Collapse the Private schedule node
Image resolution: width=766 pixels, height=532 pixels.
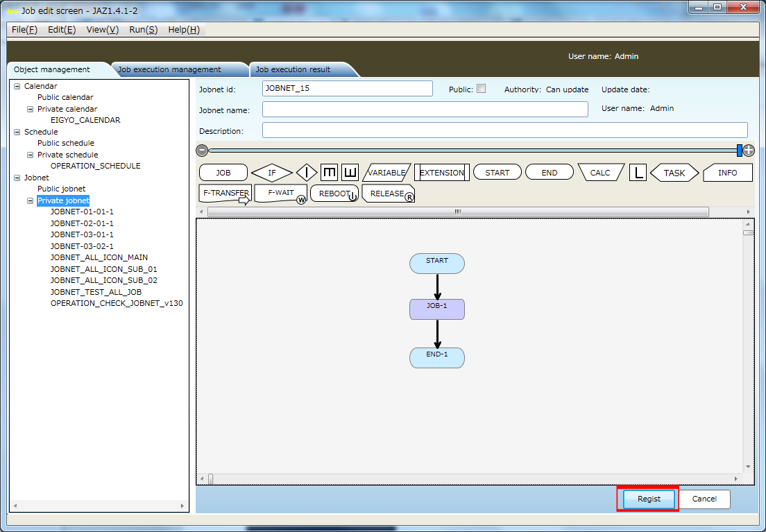(31, 155)
